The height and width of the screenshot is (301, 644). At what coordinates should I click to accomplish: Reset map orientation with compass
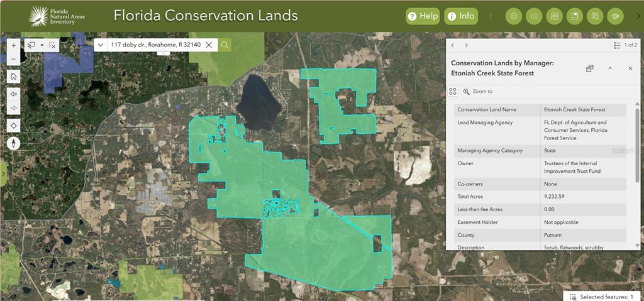[14, 143]
